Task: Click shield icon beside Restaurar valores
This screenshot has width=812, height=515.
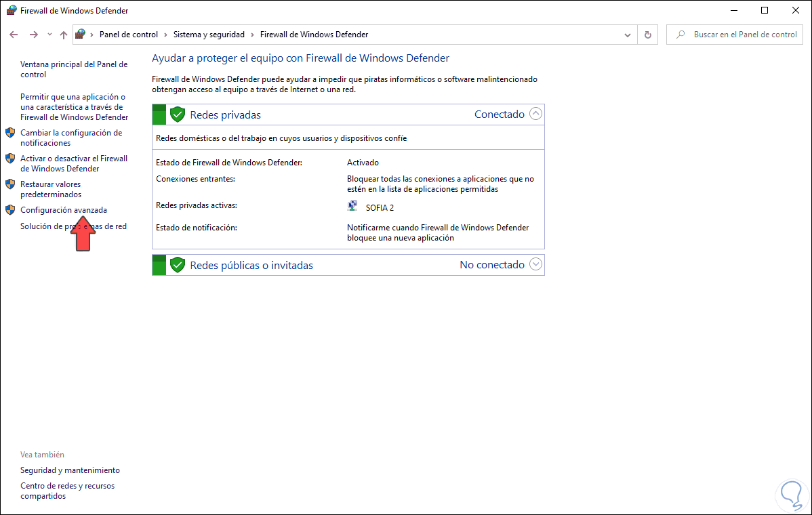Action: click(x=10, y=184)
